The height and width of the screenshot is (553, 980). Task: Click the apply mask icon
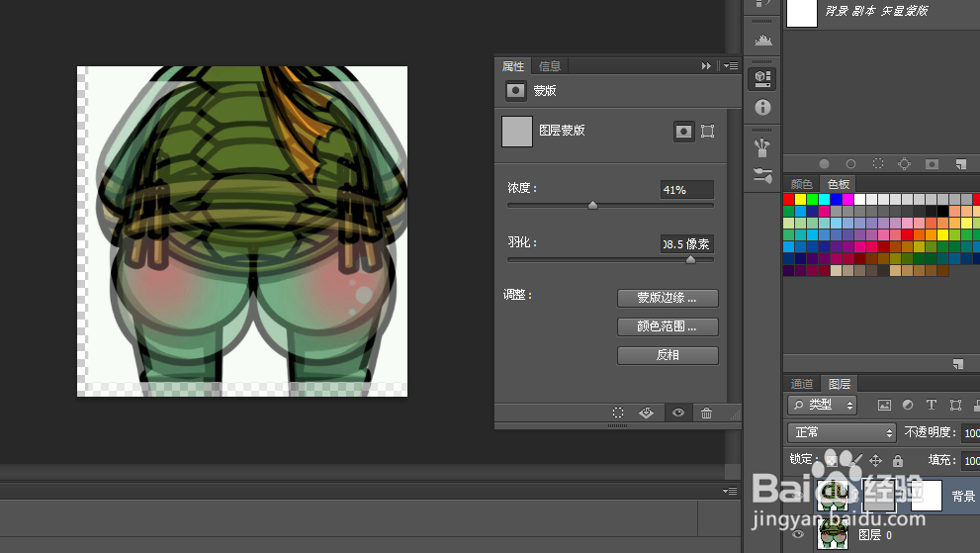tap(647, 413)
